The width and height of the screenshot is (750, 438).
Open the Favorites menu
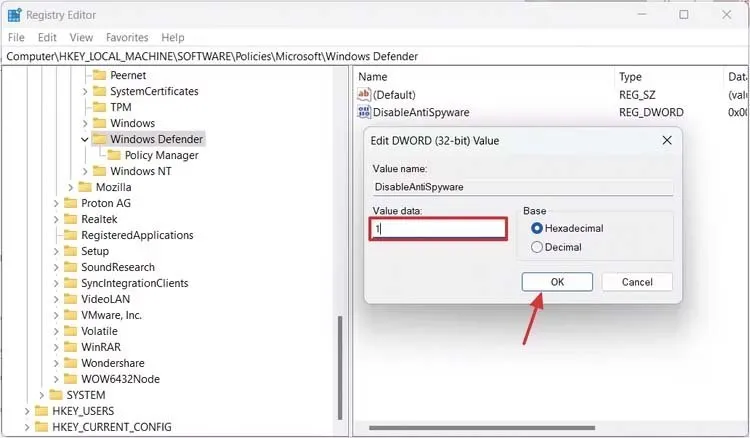click(127, 37)
